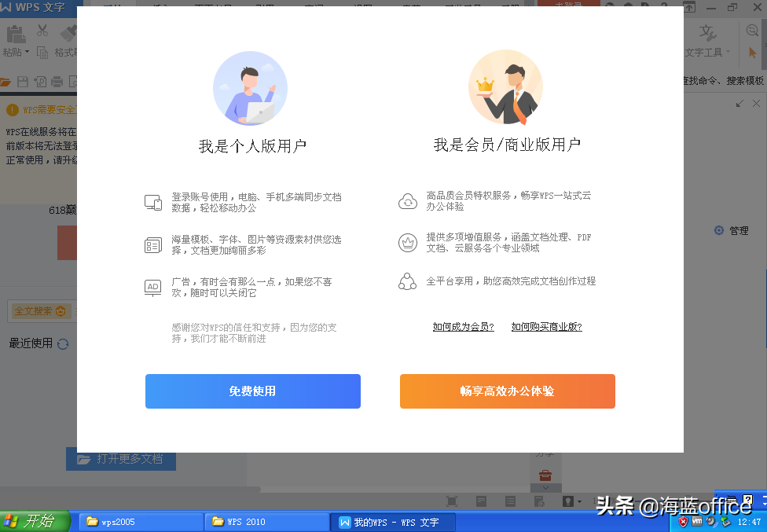Click the red security shield tray icon

click(x=684, y=523)
